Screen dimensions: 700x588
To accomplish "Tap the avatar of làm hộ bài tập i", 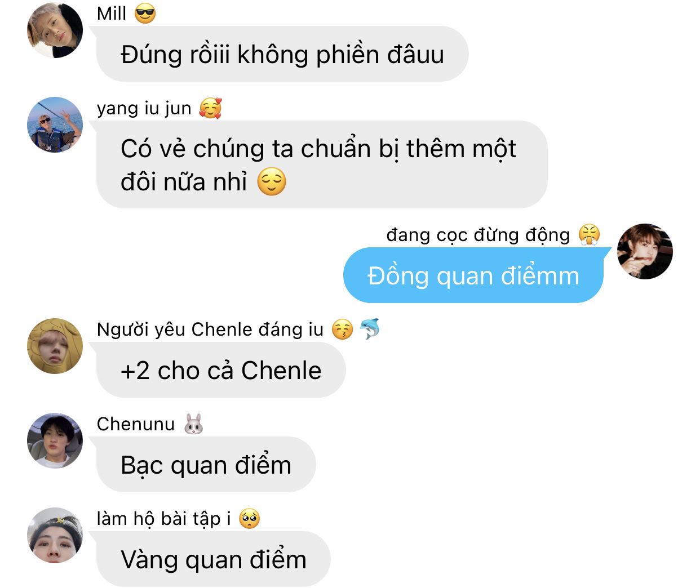I will coord(55,535).
